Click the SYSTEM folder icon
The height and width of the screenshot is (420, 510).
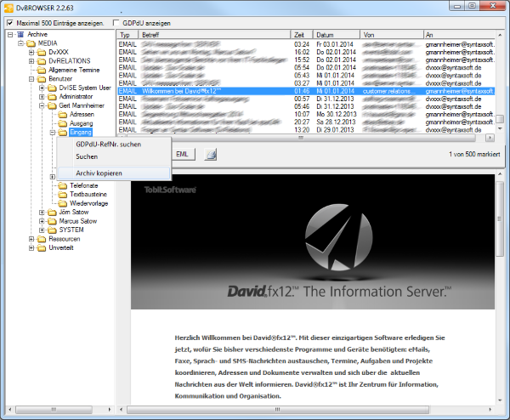(52, 230)
